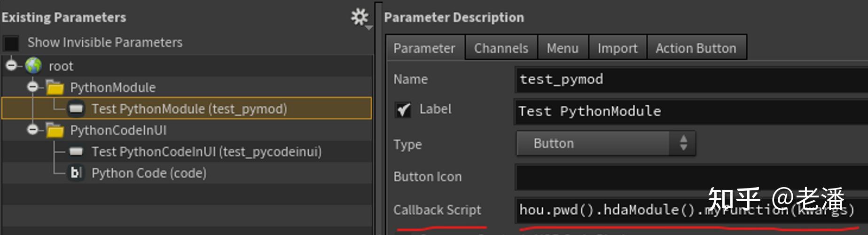This screenshot has height=235, width=868.
Task: Select Python Code (code) parameter
Action: (149, 173)
